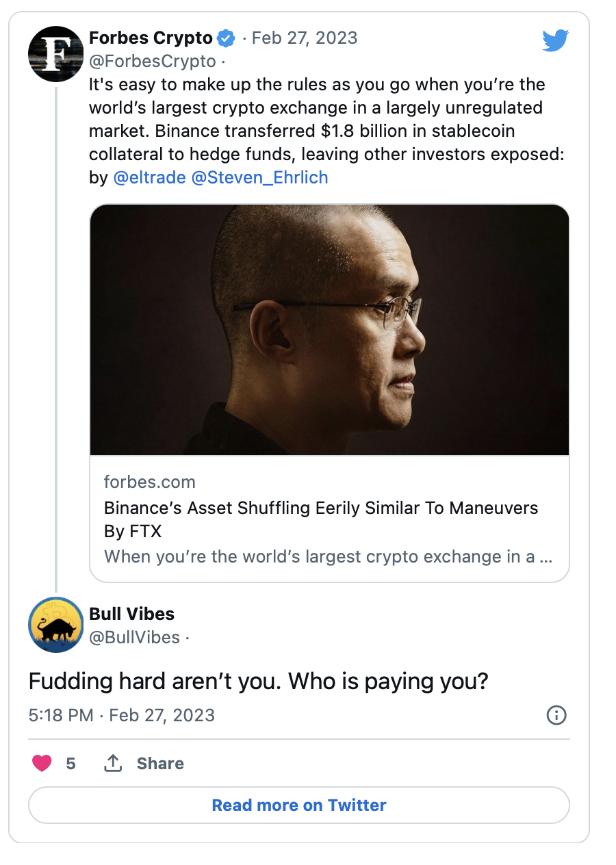This screenshot has height=865, width=616.
Task: Click the @ForbesCrypto handle
Action: [152, 61]
